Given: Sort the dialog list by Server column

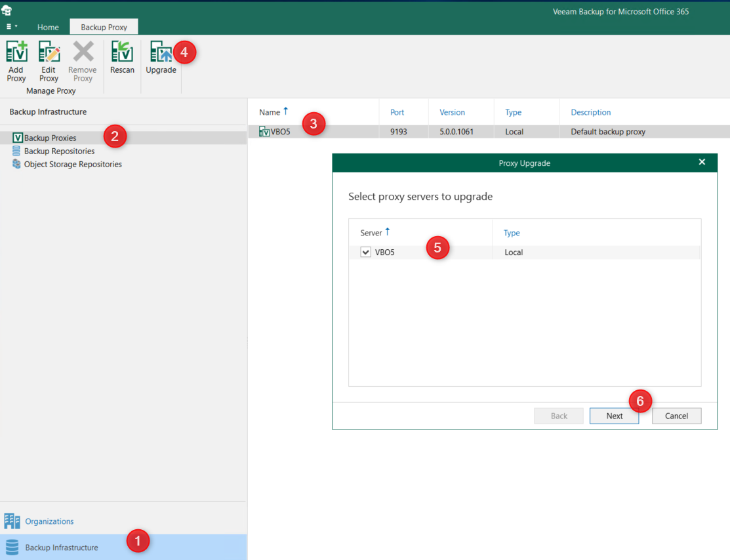Looking at the screenshot, I should pos(371,233).
